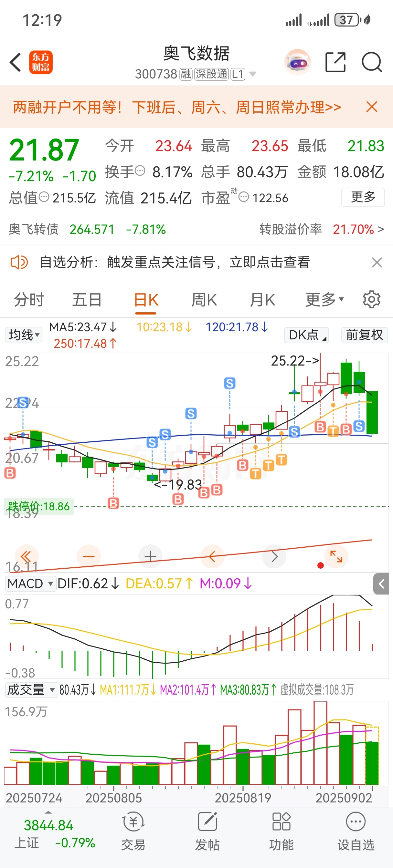Move chart left with arrow button
Screen dimensions: 393x868
coord(212,556)
